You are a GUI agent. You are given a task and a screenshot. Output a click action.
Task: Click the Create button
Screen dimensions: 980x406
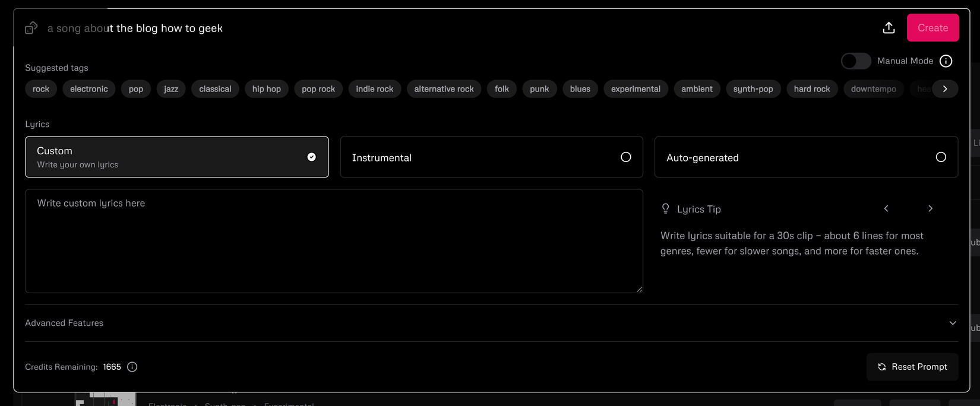(932, 28)
